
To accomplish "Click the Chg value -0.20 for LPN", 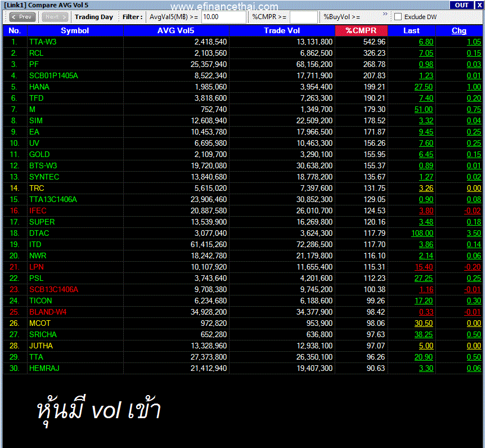I will tap(472, 267).
